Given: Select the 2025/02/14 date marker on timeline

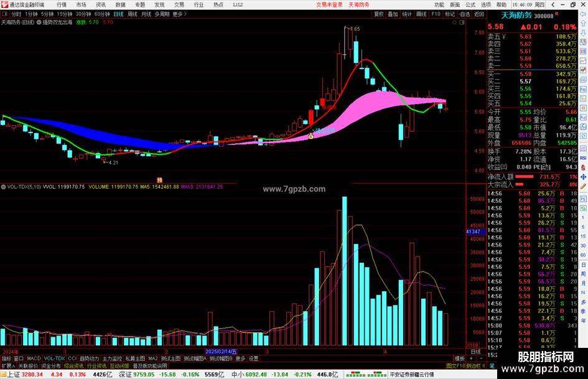Looking at the screenshot, I should 222,352.
